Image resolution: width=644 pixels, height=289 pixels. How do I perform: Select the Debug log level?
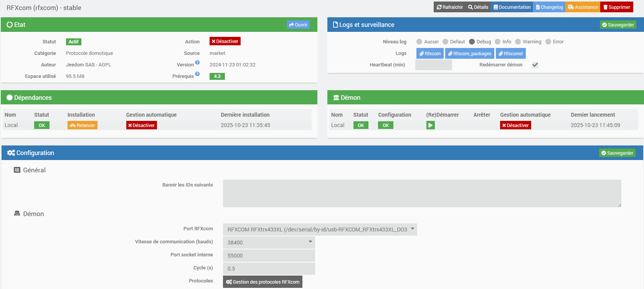pos(472,42)
